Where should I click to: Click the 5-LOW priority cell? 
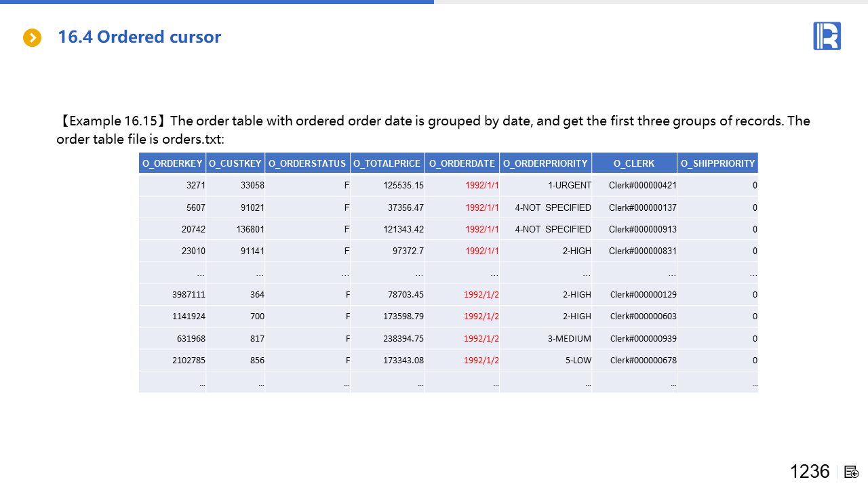tap(578, 360)
